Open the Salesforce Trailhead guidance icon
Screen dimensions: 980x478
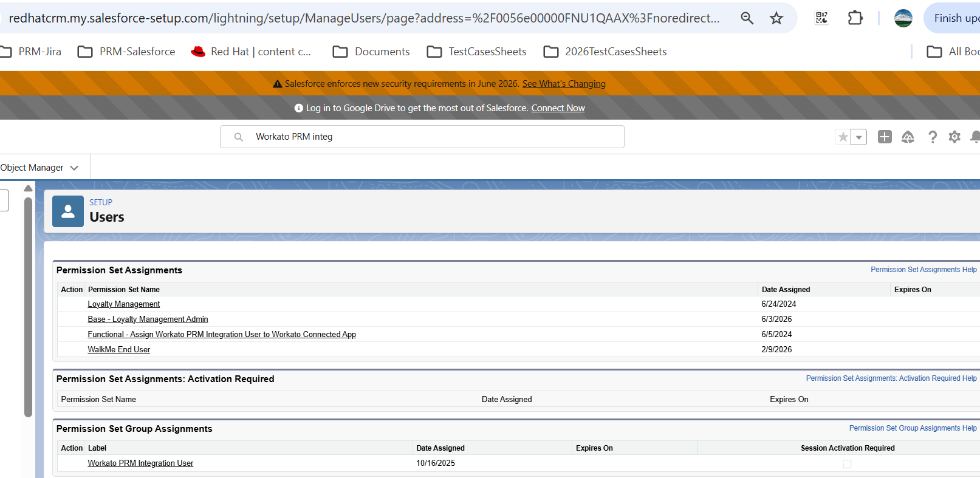click(x=908, y=137)
